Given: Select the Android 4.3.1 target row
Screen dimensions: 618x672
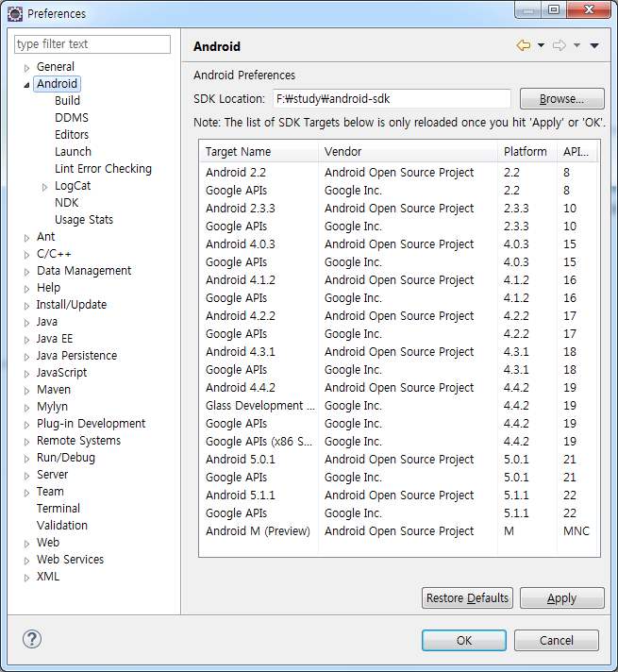Looking at the screenshot, I should coord(398,352).
